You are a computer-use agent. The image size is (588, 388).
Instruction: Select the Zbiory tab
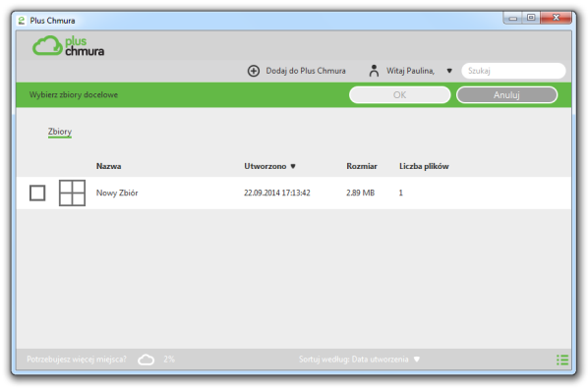pos(60,132)
